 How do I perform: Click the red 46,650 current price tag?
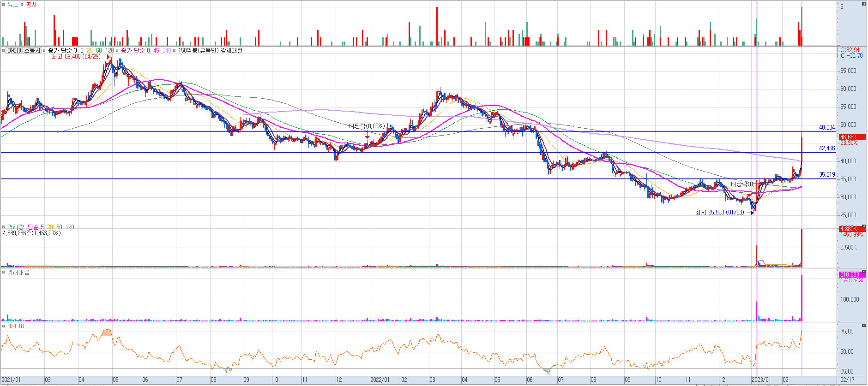click(851, 137)
